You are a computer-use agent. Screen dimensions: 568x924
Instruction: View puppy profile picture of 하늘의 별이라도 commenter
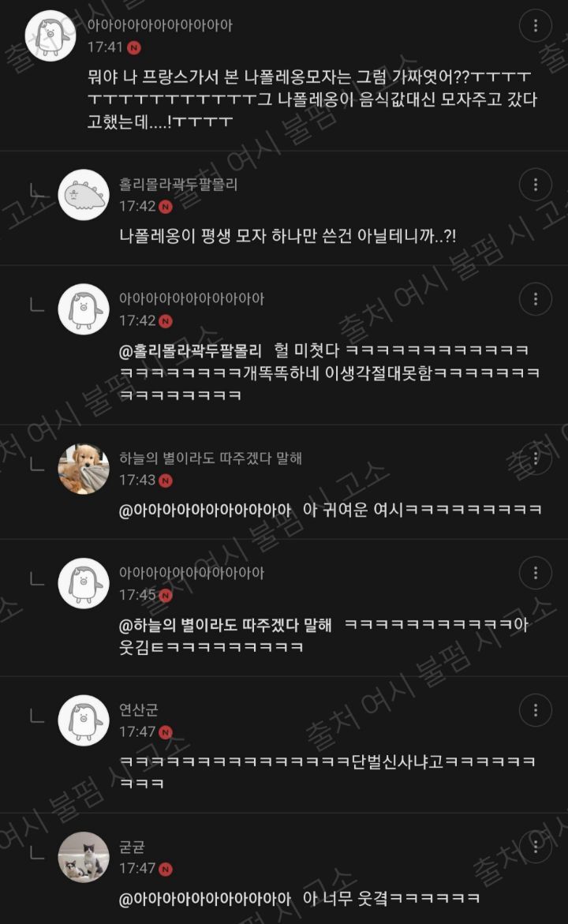coord(84,469)
